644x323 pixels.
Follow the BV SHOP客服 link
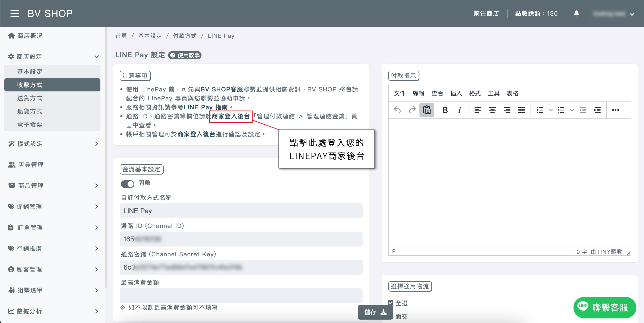click(x=222, y=89)
